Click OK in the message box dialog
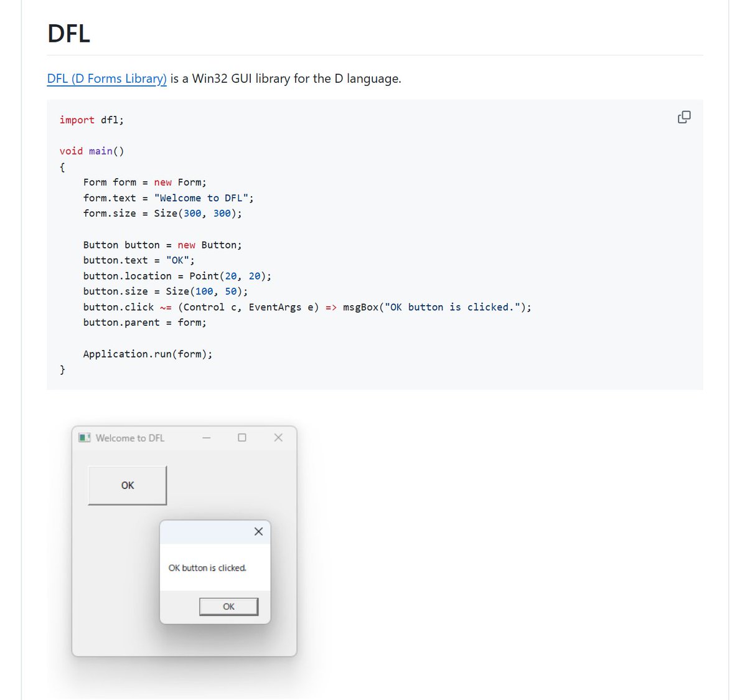The image size is (747, 700). tap(228, 607)
